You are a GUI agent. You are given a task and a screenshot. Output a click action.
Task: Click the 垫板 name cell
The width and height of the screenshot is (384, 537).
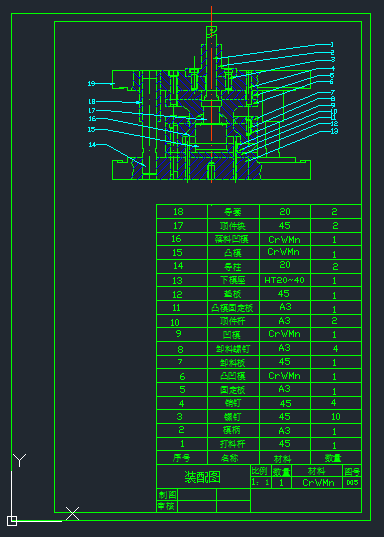233,294
